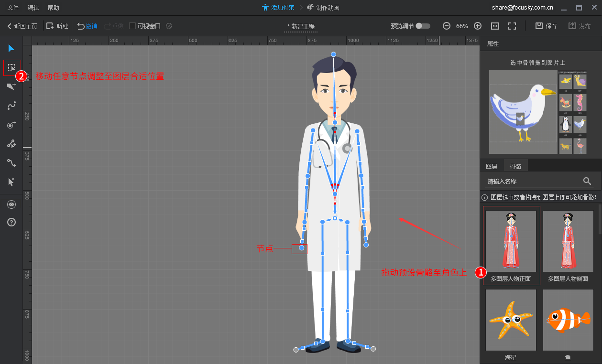The height and width of the screenshot is (364, 602).
Task: Choose the curved bone tool
Action: (11, 106)
